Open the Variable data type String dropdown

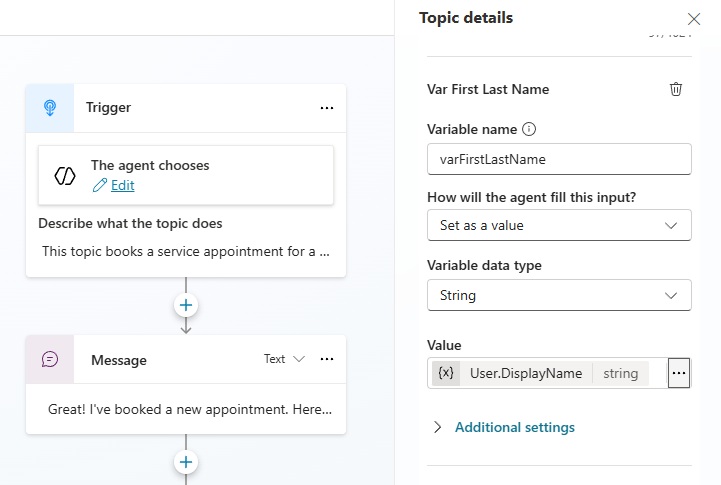(559, 295)
